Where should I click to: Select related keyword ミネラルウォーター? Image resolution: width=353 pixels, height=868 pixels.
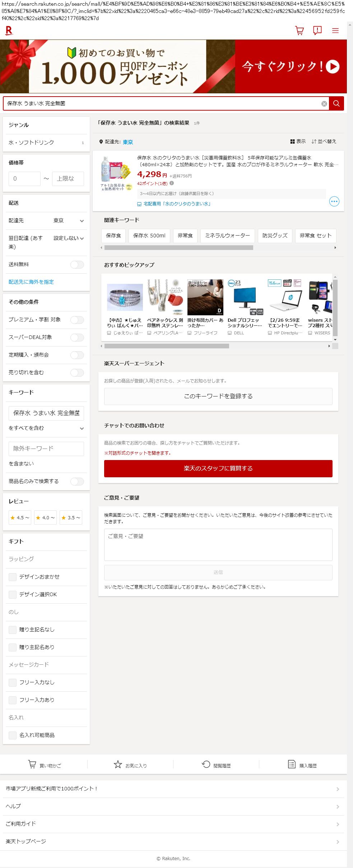(228, 236)
